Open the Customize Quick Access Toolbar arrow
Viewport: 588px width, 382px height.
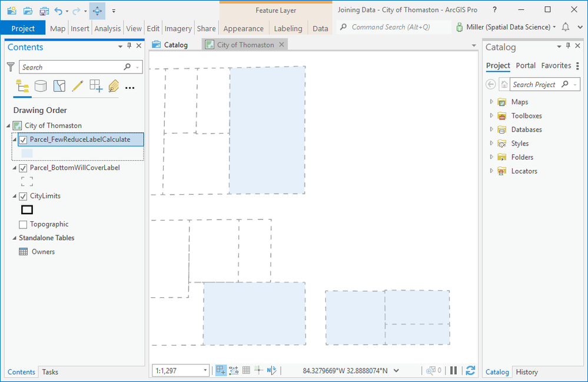(114, 11)
